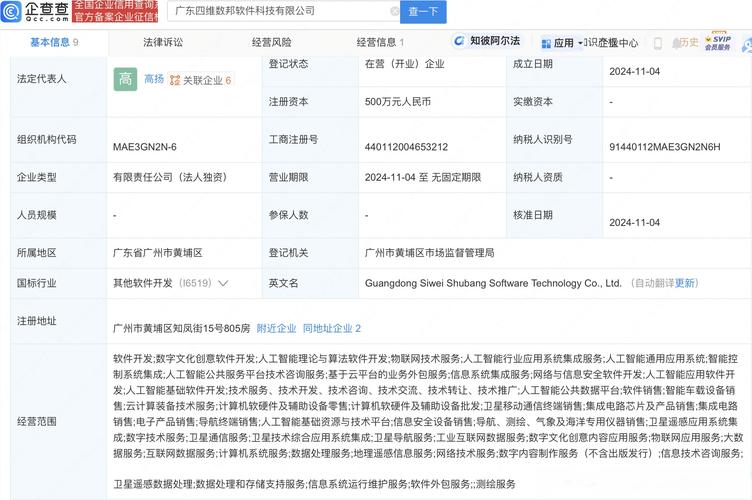This screenshot has width=752, height=500.
Task: Click the 官方备案企业征信 red banner
Action: (115, 17)
